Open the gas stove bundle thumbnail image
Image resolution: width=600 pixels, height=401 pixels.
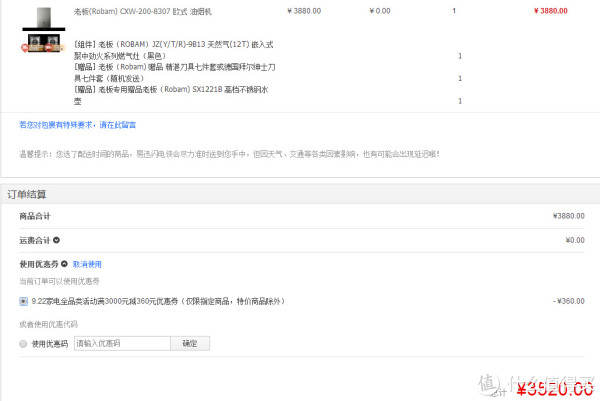tap(44, 43)
